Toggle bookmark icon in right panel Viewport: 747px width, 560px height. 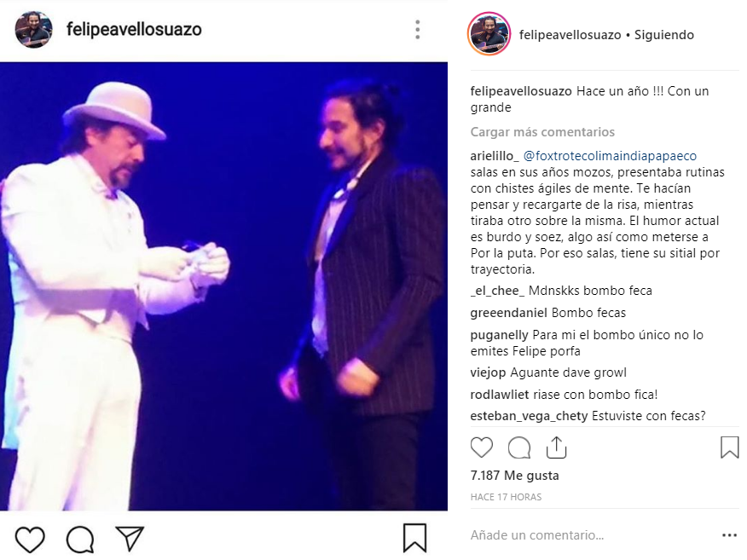coord(729,447)
